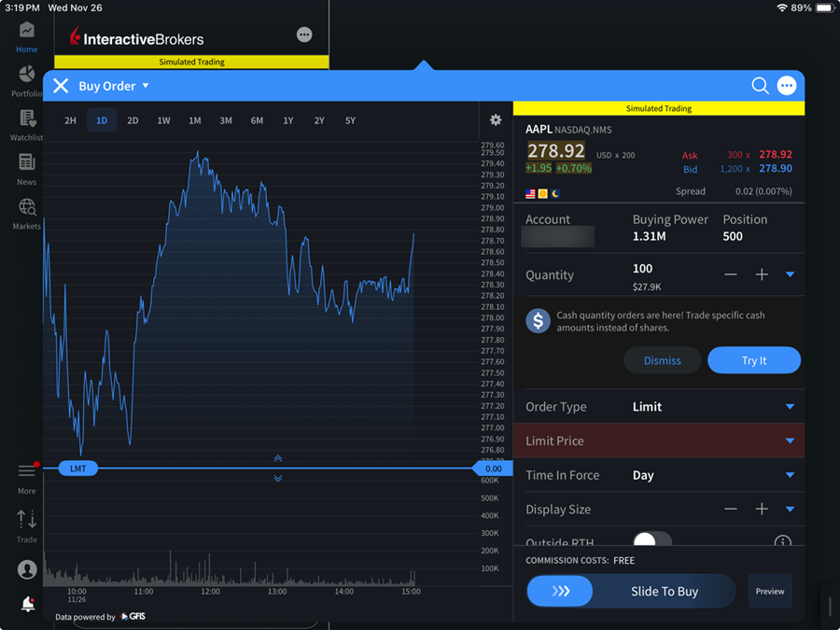Toggle the Outside RTH switch
The image size is (840, 630).
(651, 540)
